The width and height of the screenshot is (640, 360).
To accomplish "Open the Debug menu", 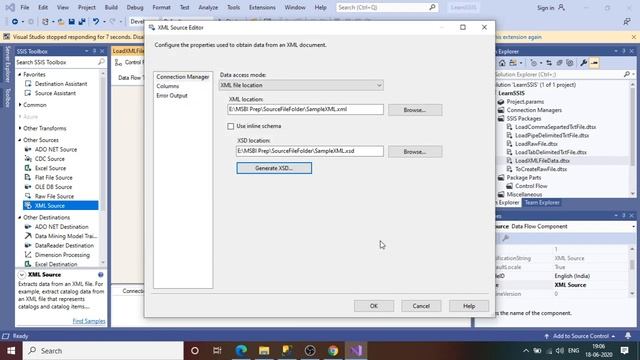I will click(135, 7).
